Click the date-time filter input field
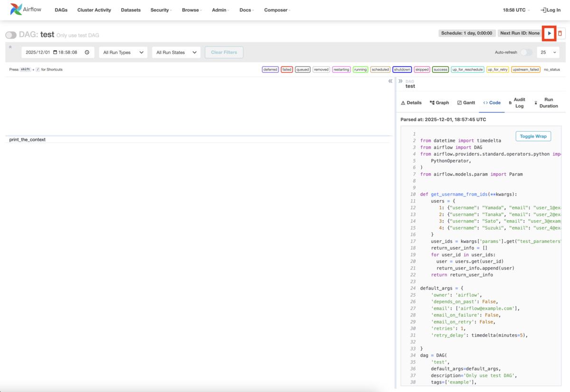 click(x=57, y=53)
